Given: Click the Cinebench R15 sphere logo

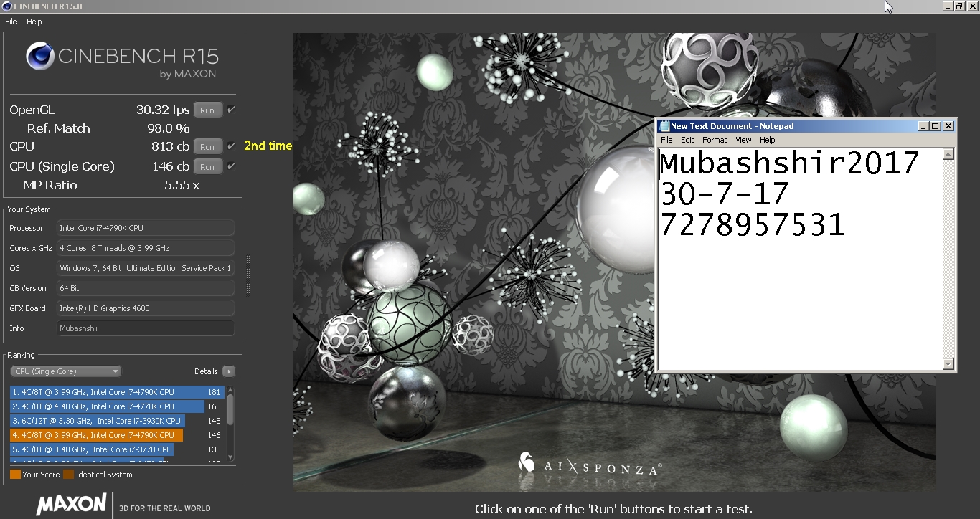Looking at the screenshot, I should pos(40,57).
